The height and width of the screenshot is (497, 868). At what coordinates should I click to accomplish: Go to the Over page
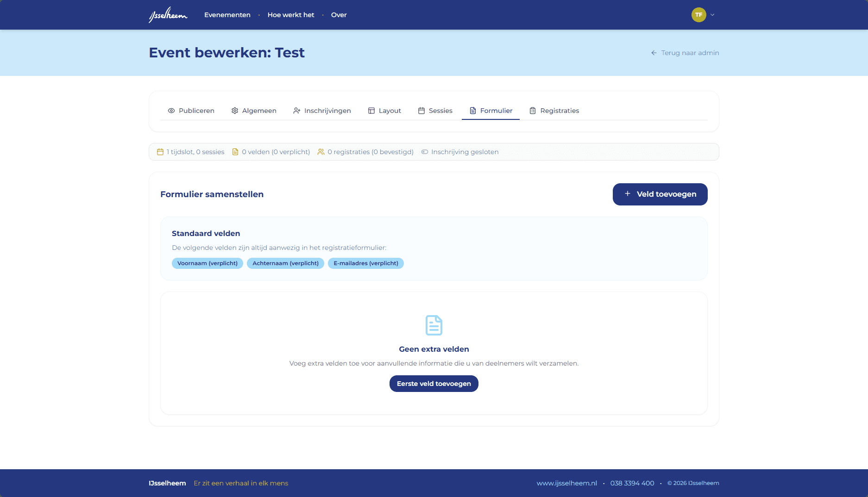point(339,15)
